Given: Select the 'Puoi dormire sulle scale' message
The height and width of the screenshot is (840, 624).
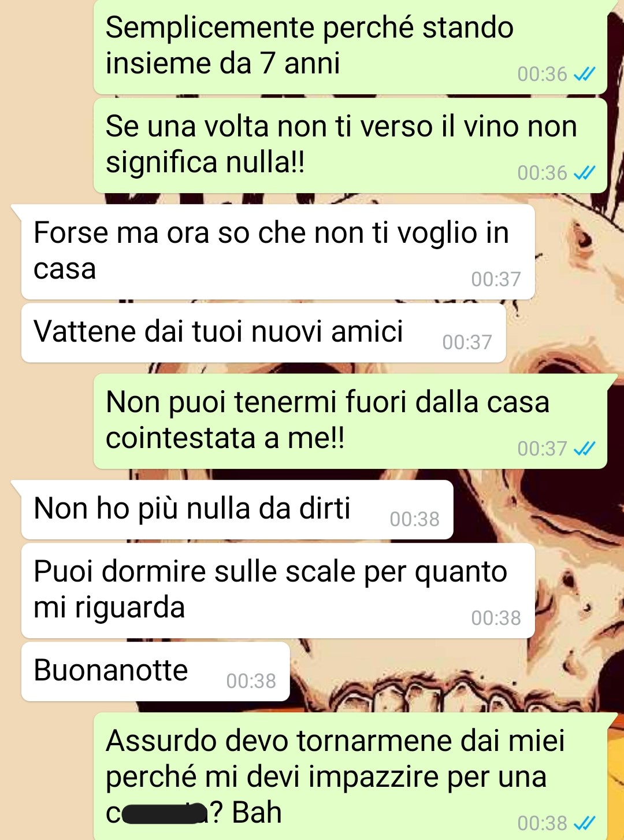Looking at the screenshot, I should pyautogui.click(x=278, y=591).
